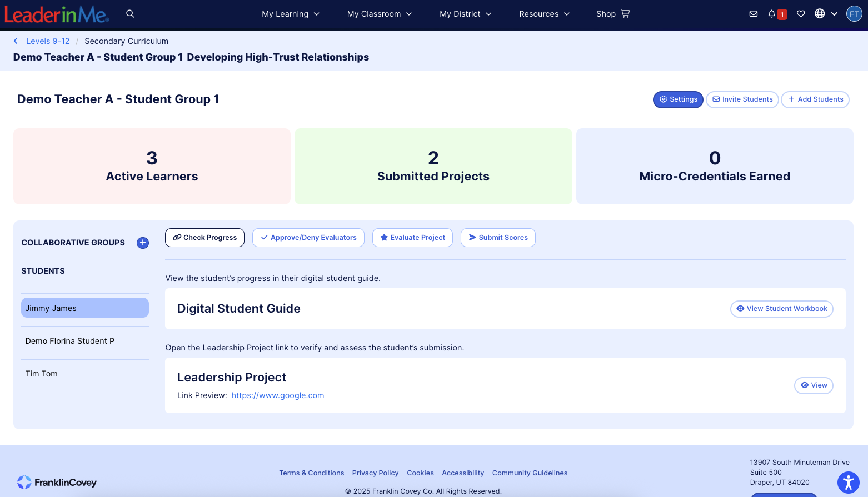The image size is (868, 497).
Task: Open the Resources menu
Action: (544, 14)
